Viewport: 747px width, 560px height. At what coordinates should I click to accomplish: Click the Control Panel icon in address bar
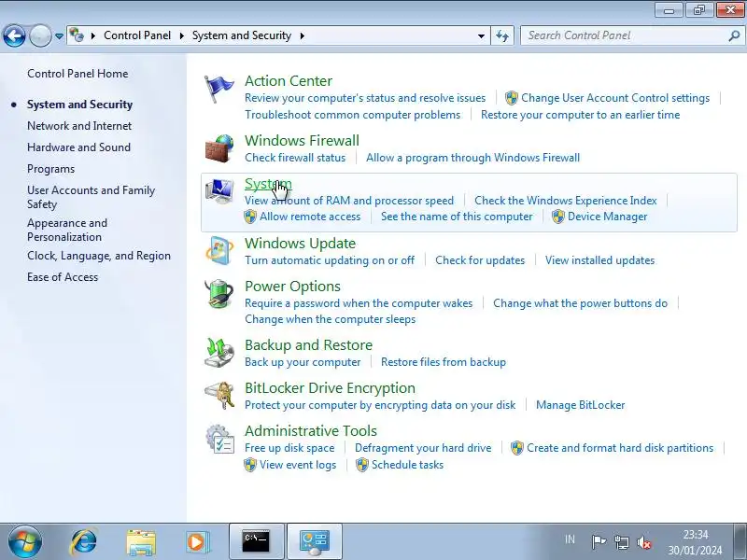pyautogui.click(x=77, y=35)
